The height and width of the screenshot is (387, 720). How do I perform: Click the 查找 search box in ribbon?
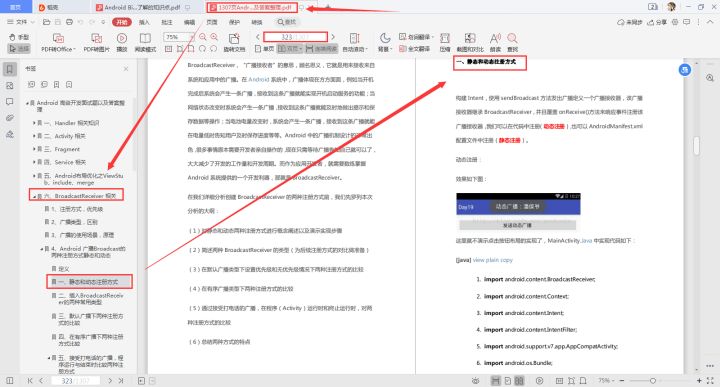tap(287, 22)
